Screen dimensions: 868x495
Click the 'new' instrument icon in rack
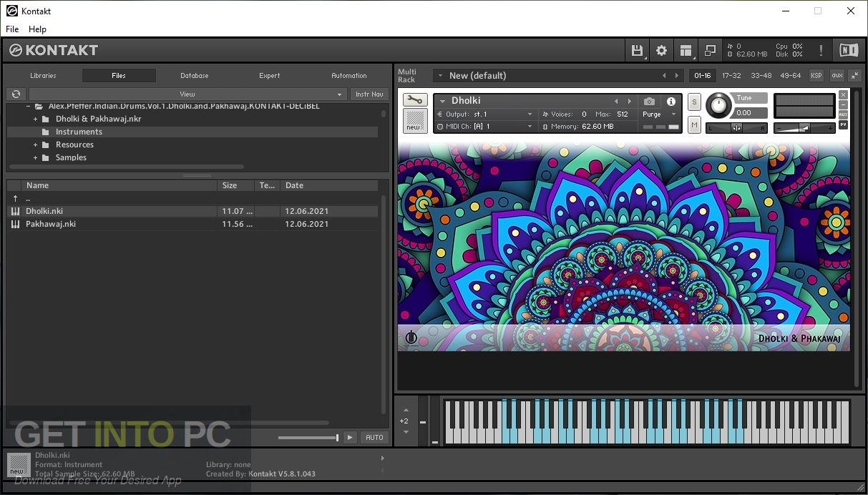point(415,121)
